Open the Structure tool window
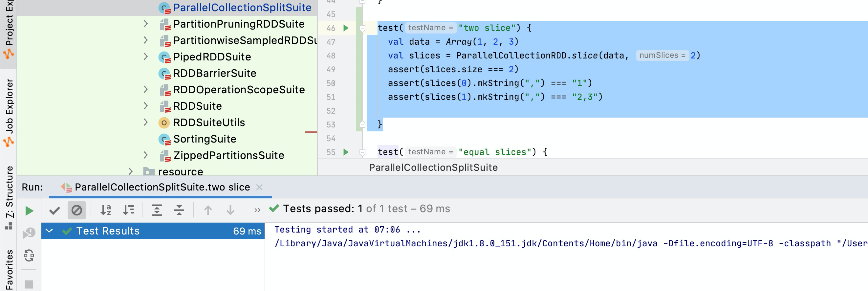 (x=9, y=198)
